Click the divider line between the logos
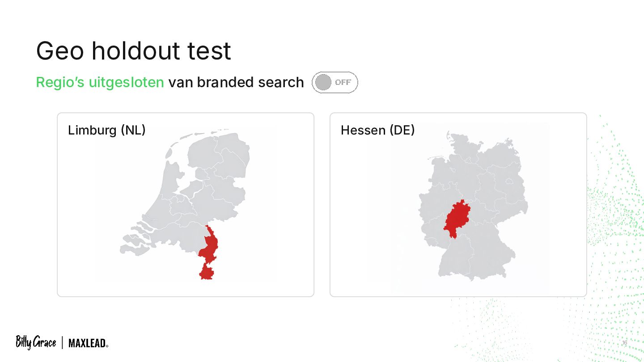 pos(62,343)
